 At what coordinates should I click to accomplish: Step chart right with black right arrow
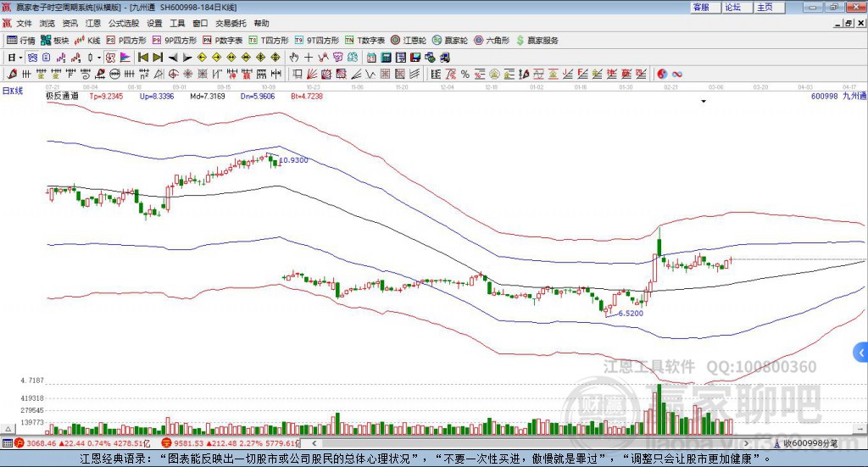(187, 58)
